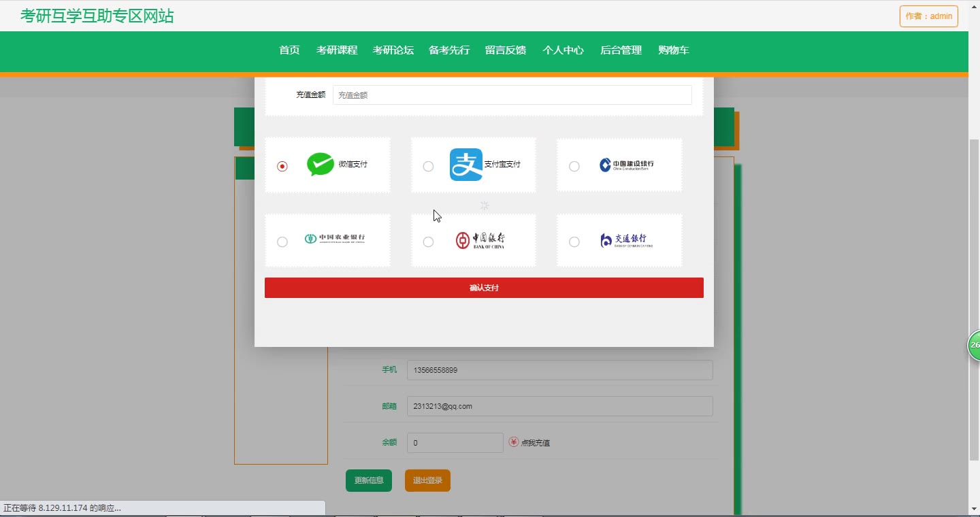Click the 余额 balance field
This screenshot has height=517, width=980.
point(455,443)
